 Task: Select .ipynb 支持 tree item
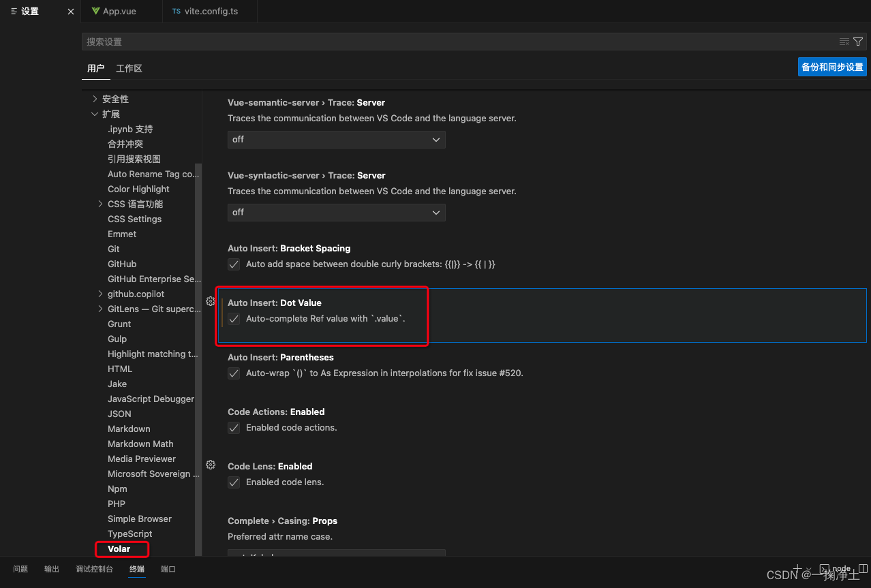click(x=130, y=129)
